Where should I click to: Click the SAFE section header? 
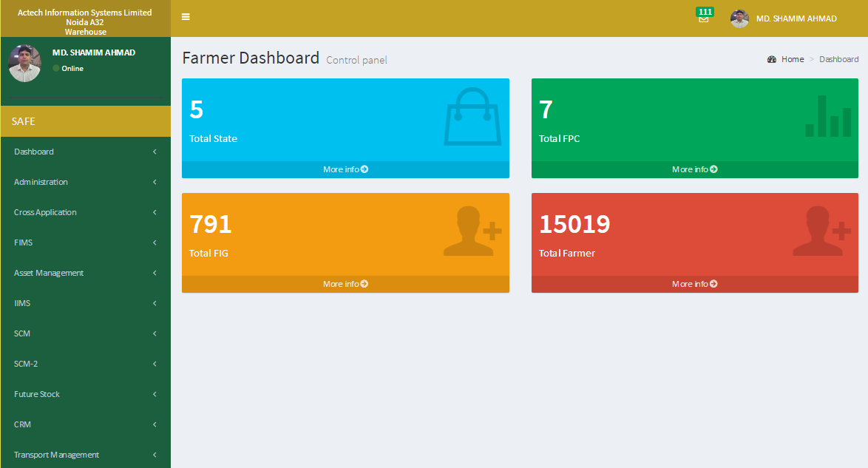click(x=86, y=121)
